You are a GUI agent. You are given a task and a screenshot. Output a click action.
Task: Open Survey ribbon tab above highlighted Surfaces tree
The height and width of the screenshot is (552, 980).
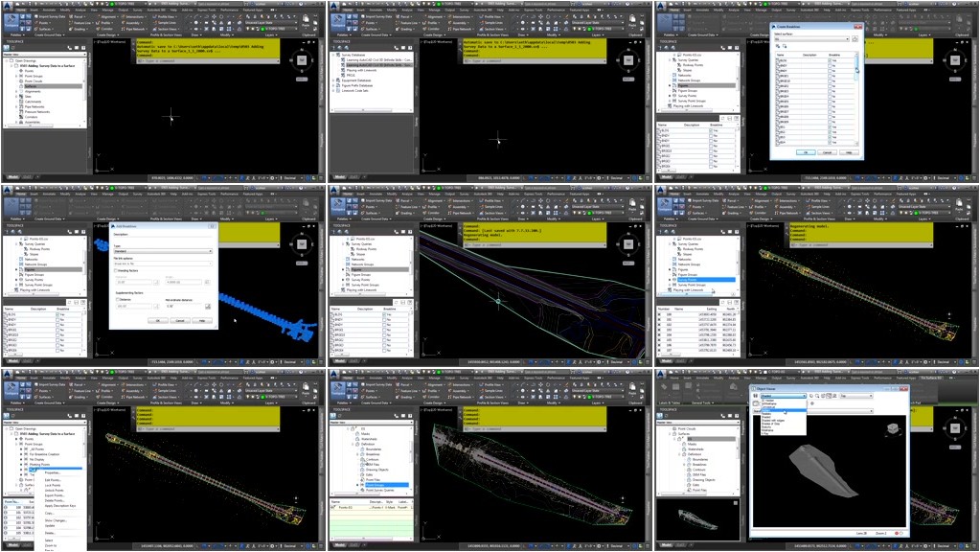pyautogui.click(x=137, y=10)
